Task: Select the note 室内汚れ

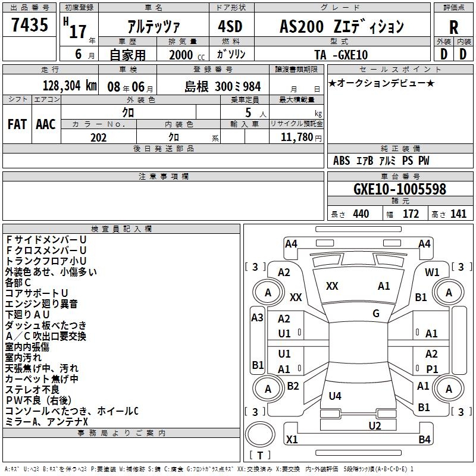Action: (x=23, y=358)
